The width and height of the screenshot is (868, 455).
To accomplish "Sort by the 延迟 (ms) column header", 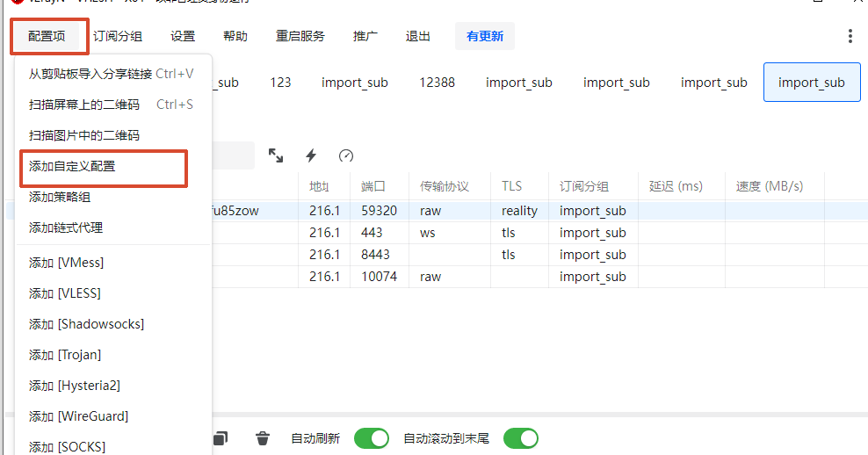I will [682, 186].
